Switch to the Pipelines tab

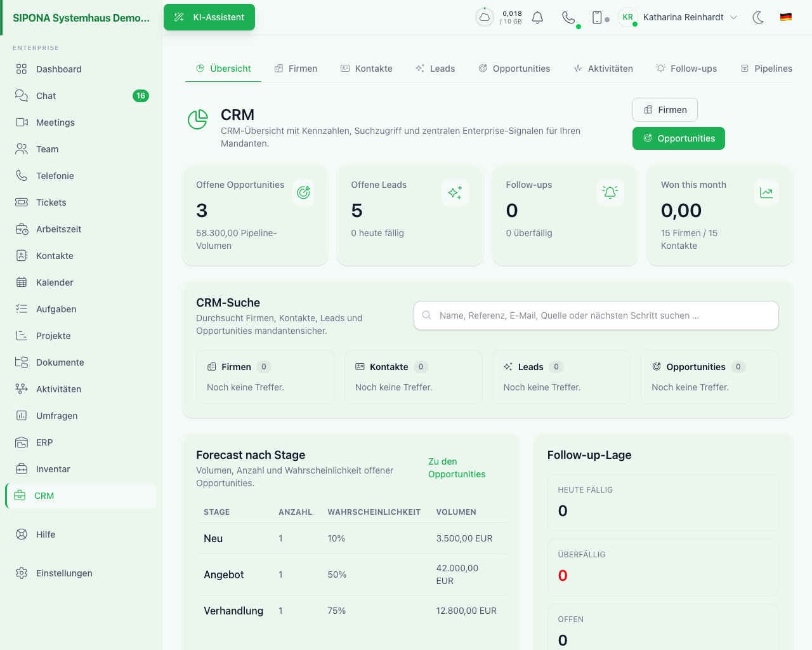pyautogui.click(x=766, y=69)
